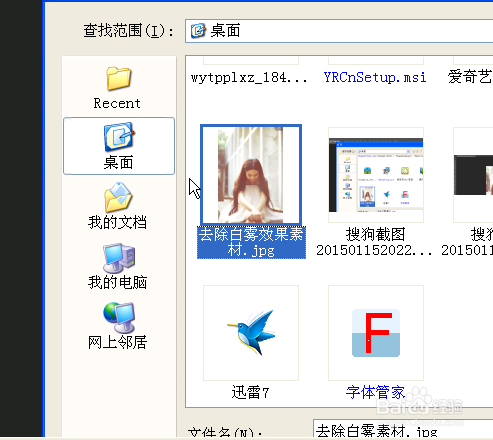
Task: Open the 查找范围 桌面 location combo box
Action: [339, 31]
